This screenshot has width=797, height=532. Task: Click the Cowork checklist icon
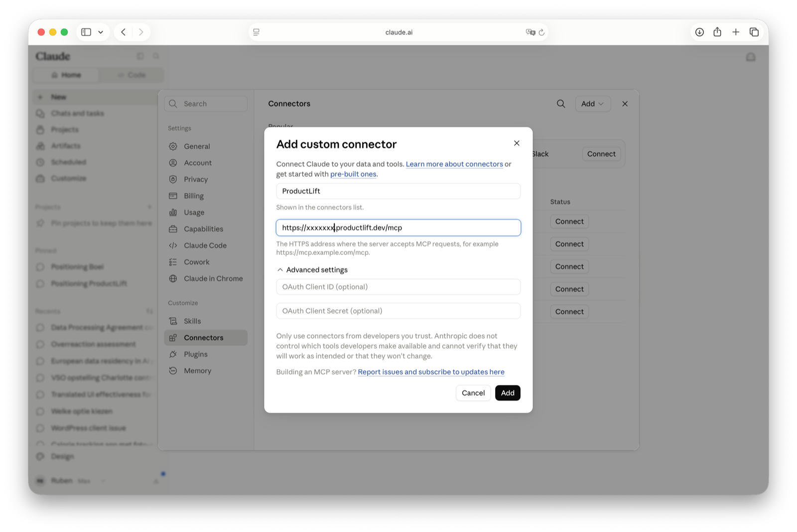coord(173,262)
